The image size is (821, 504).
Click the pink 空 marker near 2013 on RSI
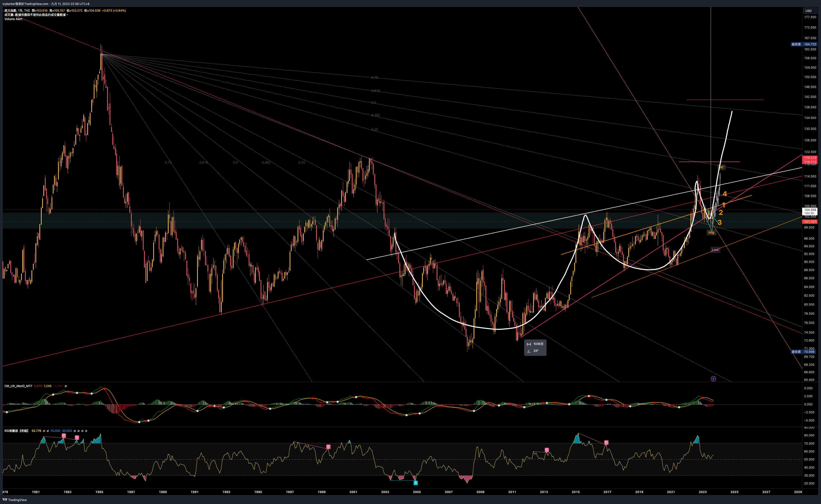tap(547, 450)
